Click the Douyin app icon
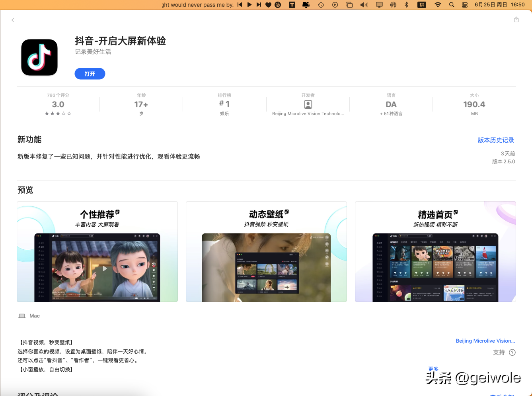 click(x=39, y=57)
